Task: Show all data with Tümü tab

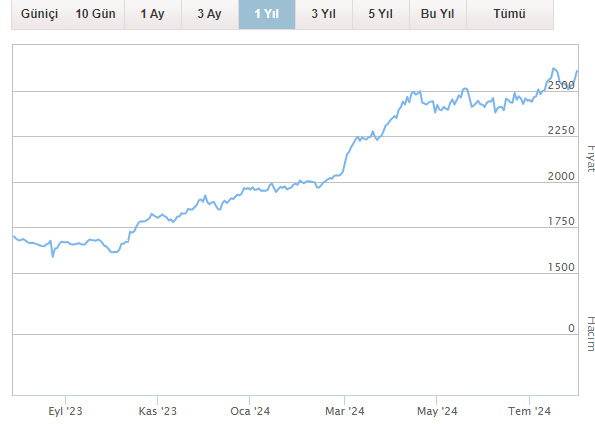Action: point(510,14)
